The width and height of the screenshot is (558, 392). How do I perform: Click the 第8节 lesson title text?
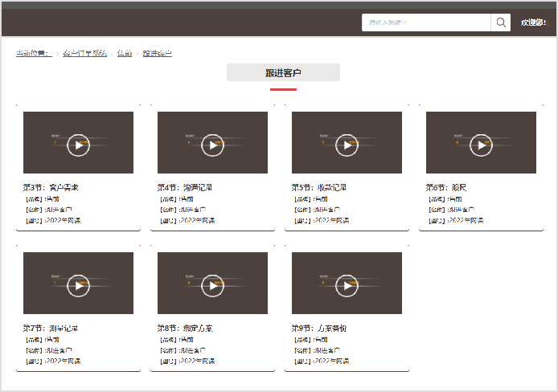click(x=185, y=329)
